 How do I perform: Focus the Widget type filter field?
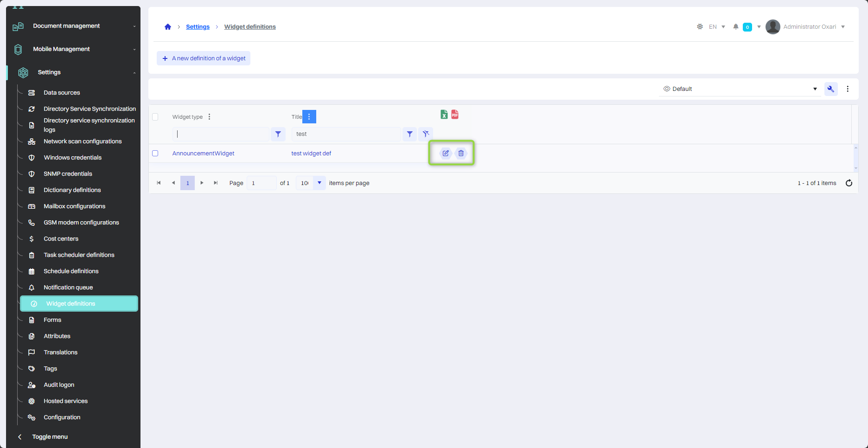[x=221, y=134]
